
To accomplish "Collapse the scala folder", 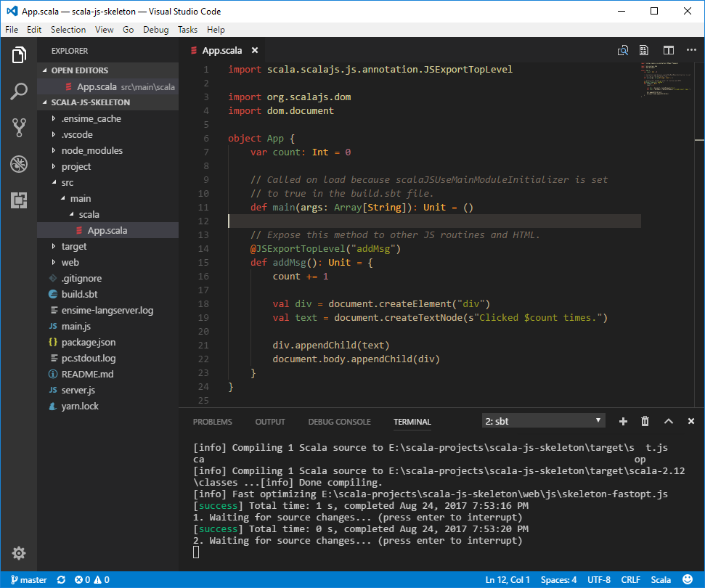I will (x=108, y=214).
